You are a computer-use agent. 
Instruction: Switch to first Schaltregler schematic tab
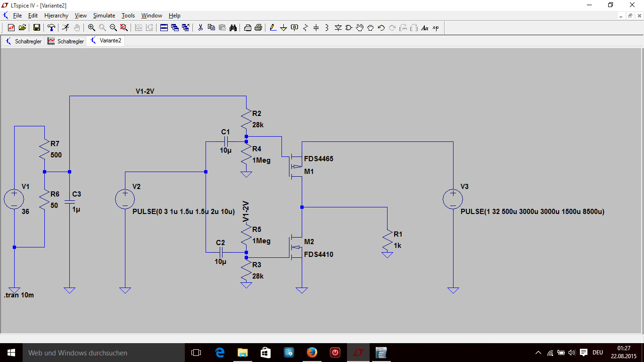[23, 41]
